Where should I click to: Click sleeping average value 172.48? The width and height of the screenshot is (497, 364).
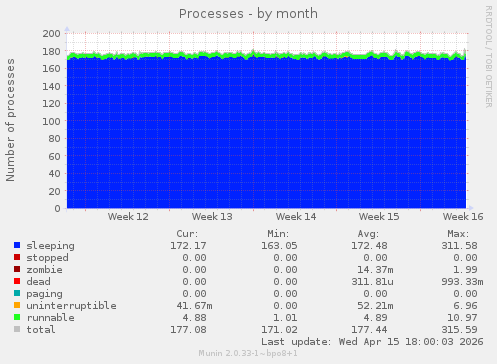369,246
